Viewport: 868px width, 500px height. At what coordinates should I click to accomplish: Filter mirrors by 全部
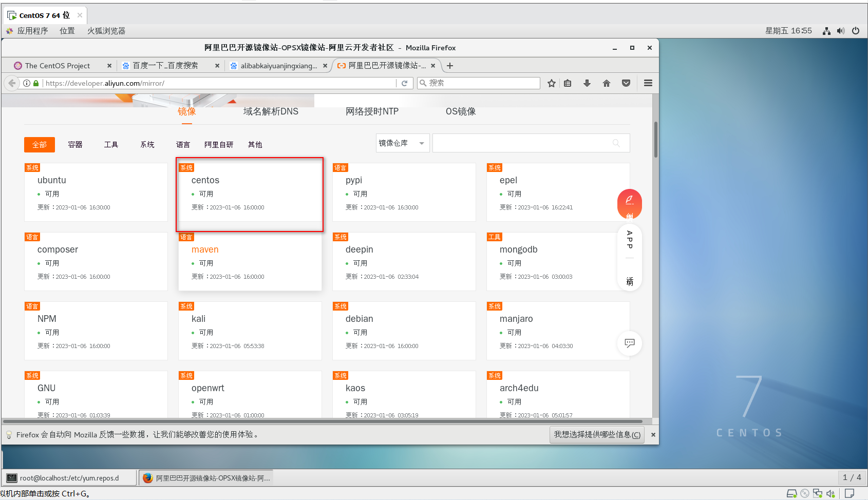pos(40,145)
